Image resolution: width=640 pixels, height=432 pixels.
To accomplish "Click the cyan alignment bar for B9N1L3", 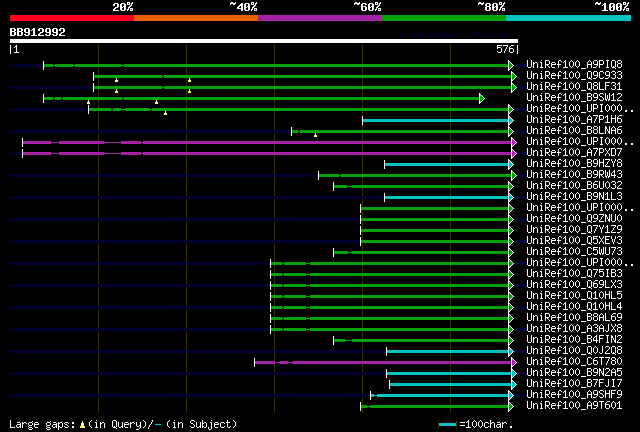I will (446, 198).
